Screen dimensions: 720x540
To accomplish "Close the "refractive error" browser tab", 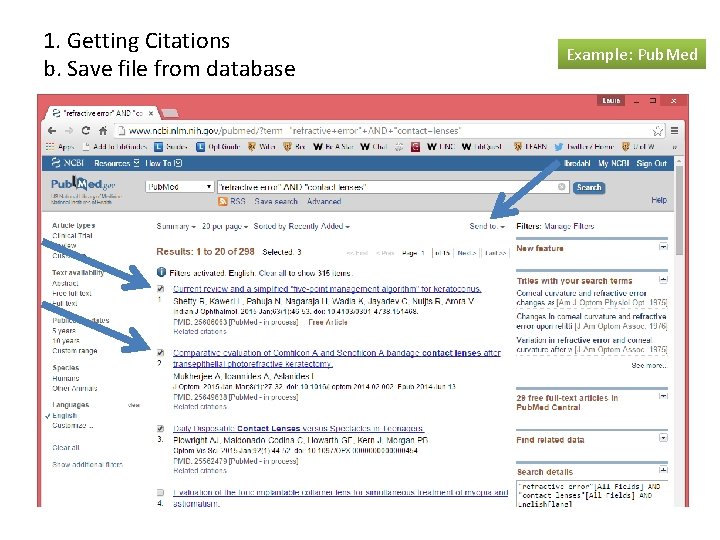I will tap(151, 113).
